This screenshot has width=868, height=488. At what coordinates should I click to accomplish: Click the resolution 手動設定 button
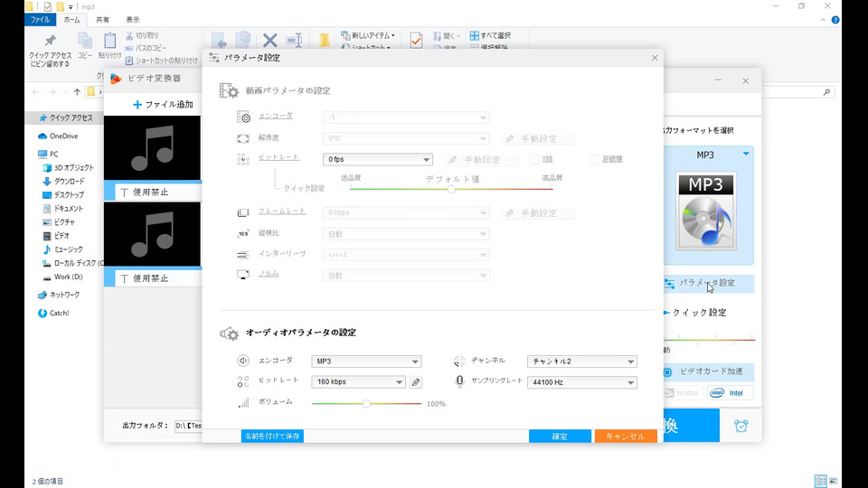tap(539, 139)
